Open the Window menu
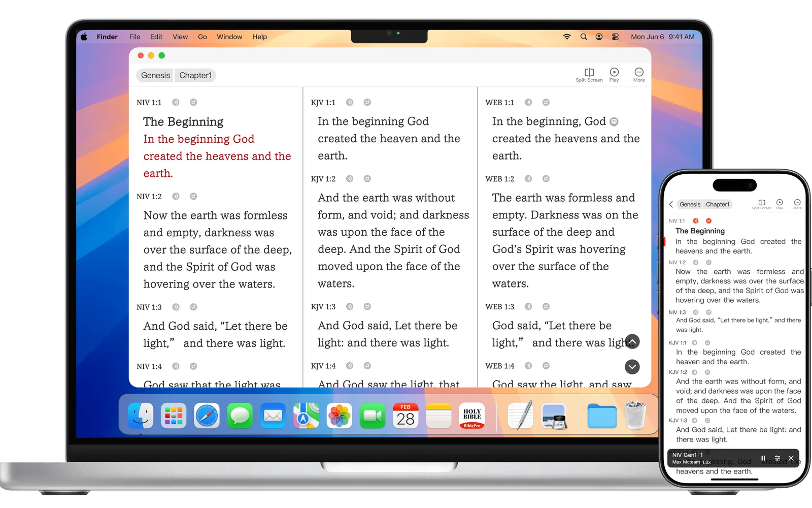Viewport: 812px width, 508px height. point(229,37)
